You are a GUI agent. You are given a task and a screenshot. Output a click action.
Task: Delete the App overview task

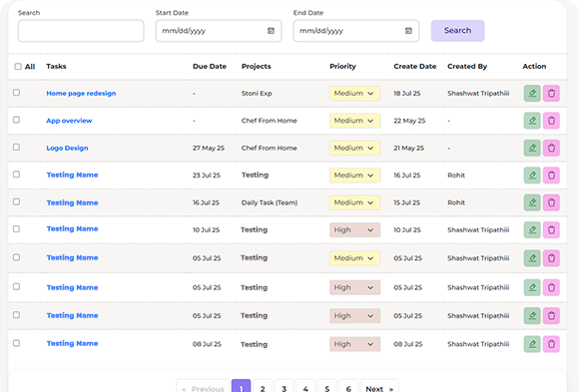551,121
